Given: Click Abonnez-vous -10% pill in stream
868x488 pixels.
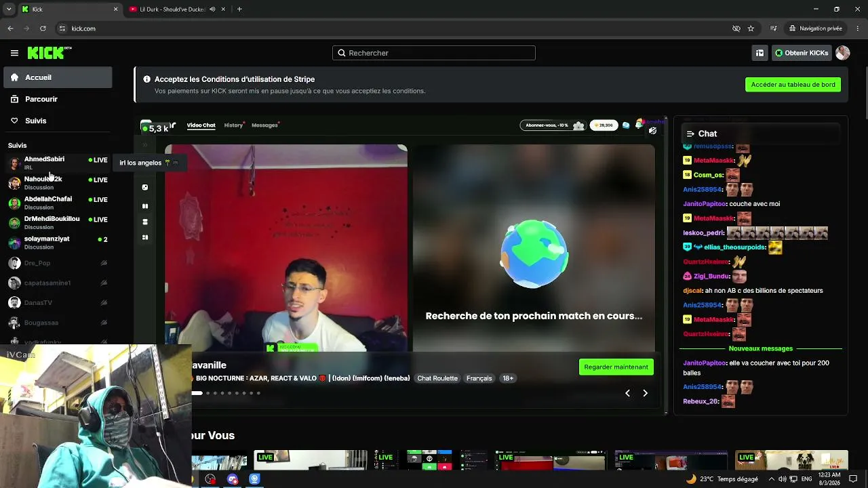Looking at the screenshot, I should coord(552,125).
